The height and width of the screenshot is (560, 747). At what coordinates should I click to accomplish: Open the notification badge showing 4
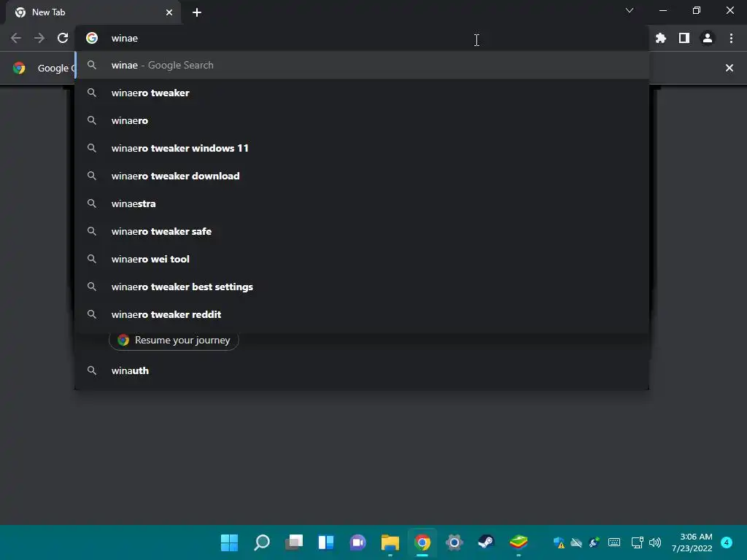pos(727,542)
